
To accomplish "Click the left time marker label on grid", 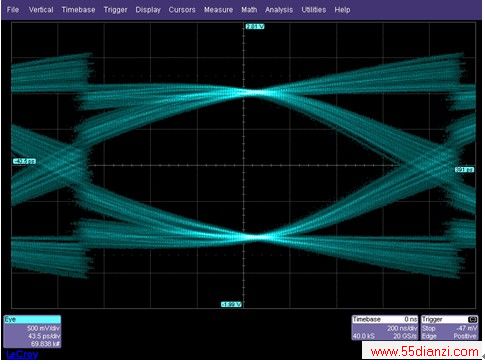I will [24, 162].
